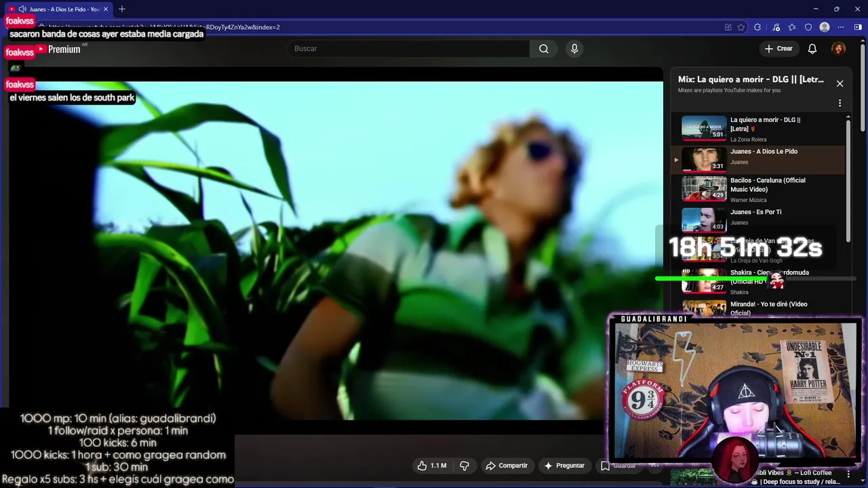The image size is (868, 488).
Task: Click Mix: La quiero a morir playlist title
Action: 751,79
